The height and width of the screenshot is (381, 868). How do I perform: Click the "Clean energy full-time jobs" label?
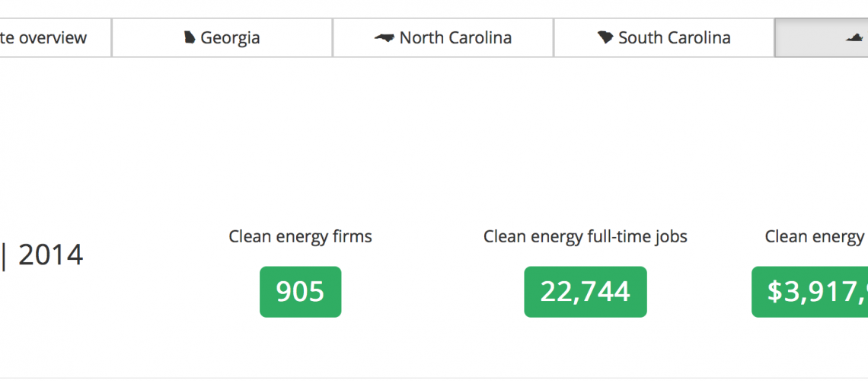(585, 237)
